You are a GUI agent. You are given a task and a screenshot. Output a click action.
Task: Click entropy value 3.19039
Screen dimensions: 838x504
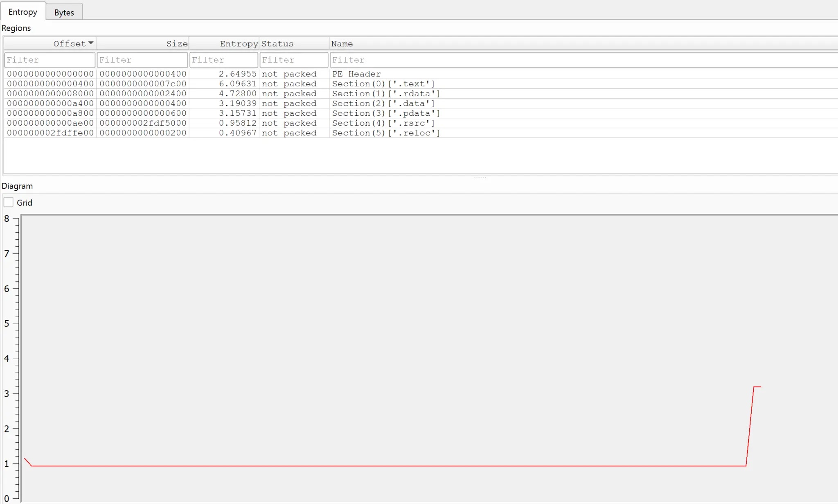point(237,103)
